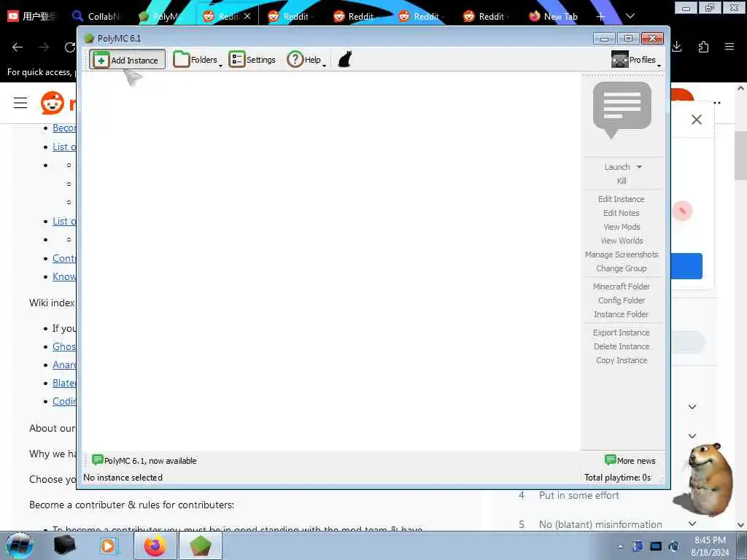Open the Profiles account dropdown
The width and height of the screenshot is (747, 560).
coord(636,60)
